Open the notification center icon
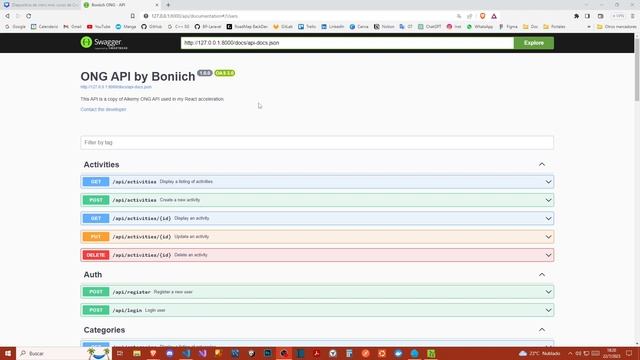 point(629,353)
